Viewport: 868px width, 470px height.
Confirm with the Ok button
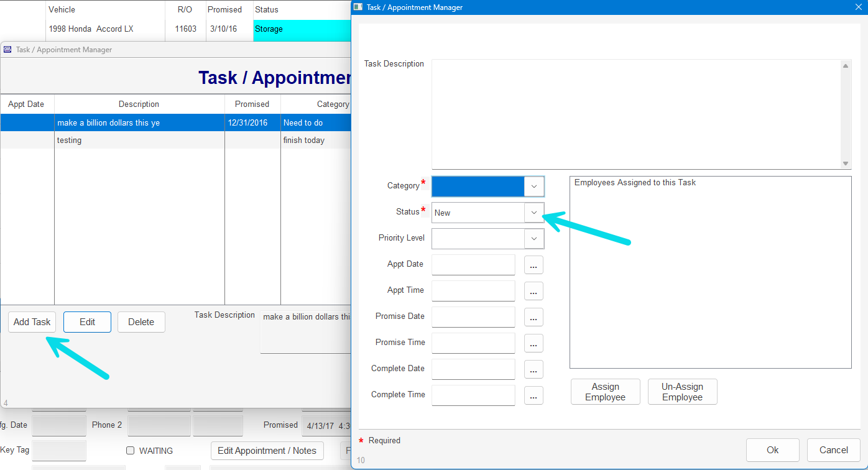pos(772,450)
